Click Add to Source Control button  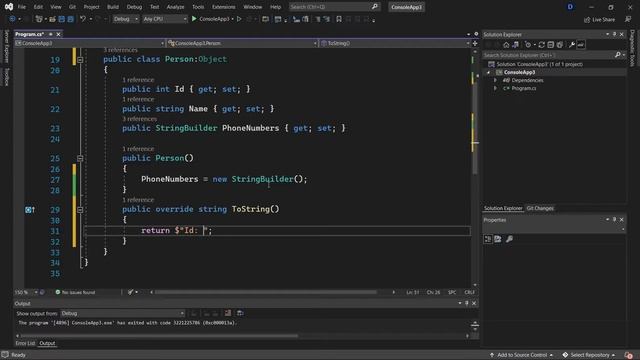[x=522, y=355]
